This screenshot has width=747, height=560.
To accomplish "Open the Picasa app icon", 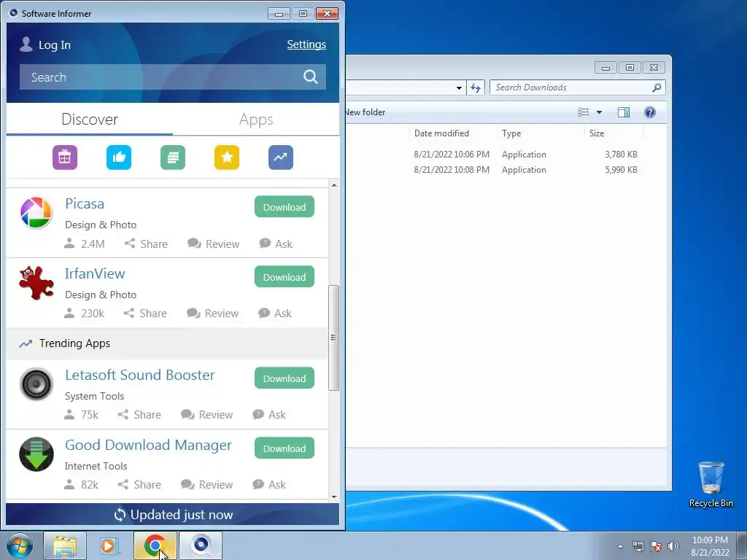I will [x=36, y=212].
